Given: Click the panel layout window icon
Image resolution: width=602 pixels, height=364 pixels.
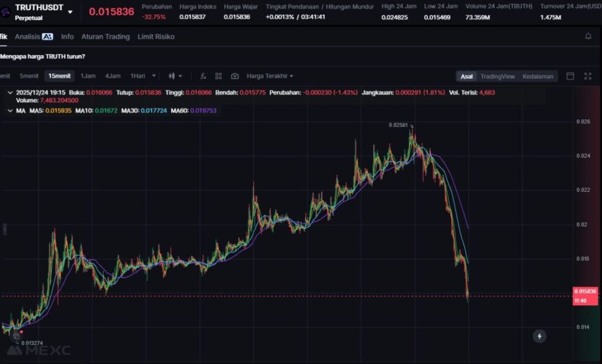Looking at the screenshot, I should 570,76.
